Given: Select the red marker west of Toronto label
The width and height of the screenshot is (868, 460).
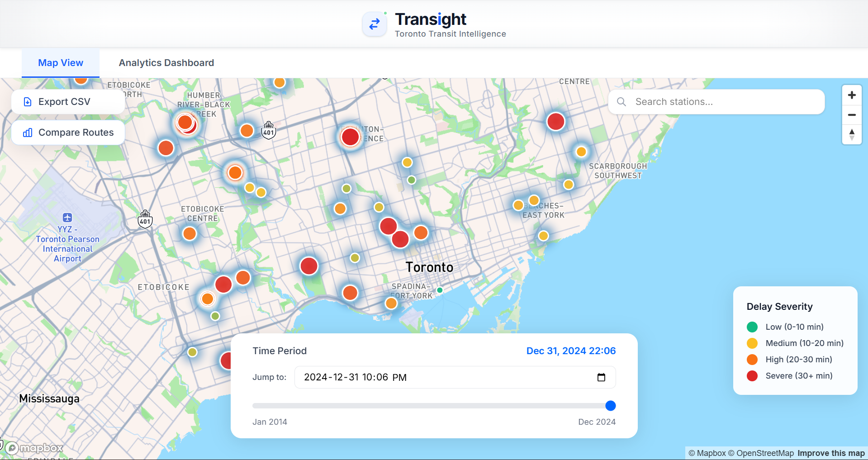Looking at the screenshot, I should pos(309,266).
